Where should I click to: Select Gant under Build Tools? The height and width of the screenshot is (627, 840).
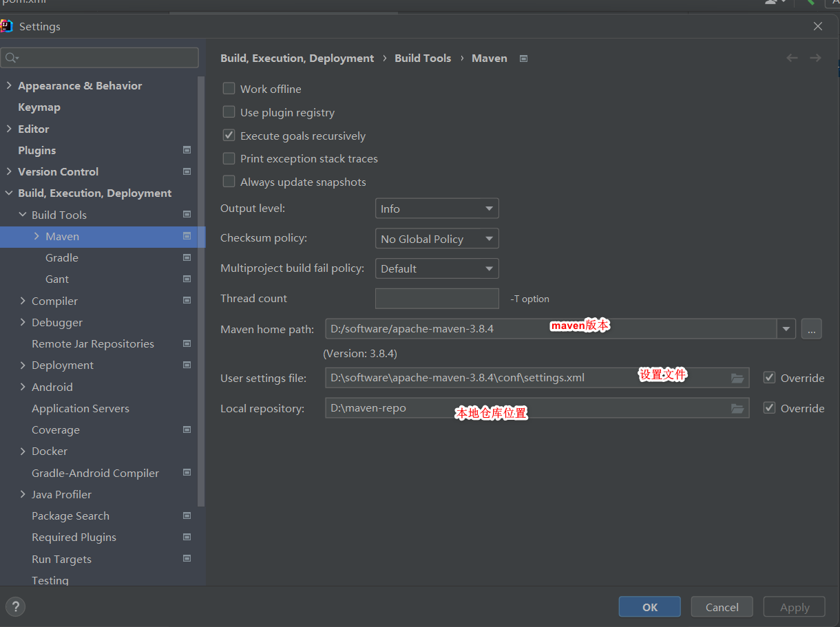(x=57, y=279)
